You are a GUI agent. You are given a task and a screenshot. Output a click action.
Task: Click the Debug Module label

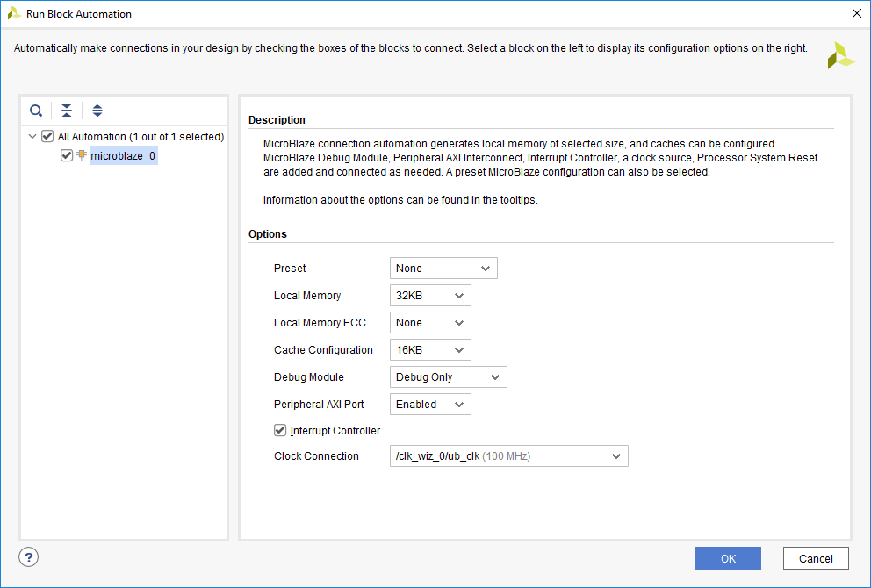(309, 377)
